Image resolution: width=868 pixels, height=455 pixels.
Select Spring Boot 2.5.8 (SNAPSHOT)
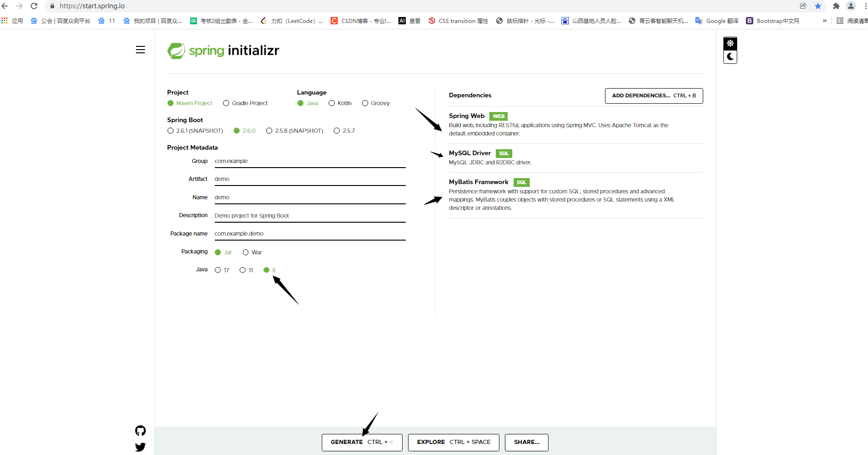(295, 131)
